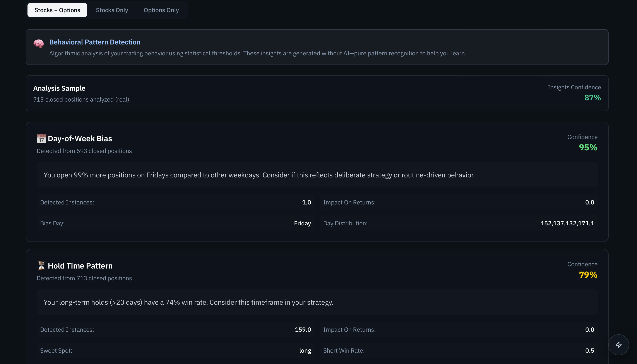Enable the Options Only filter
Image resolution: width=637 pixels, height=364 pixels.
point(161,10)
